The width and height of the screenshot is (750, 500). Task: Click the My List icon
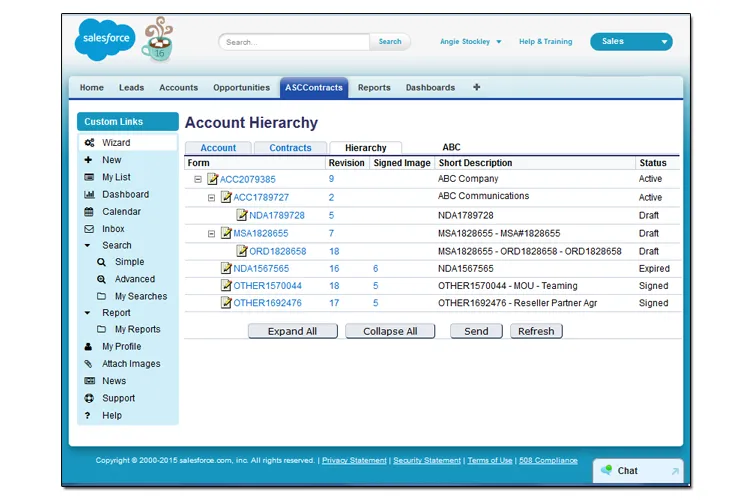[89, 177]
